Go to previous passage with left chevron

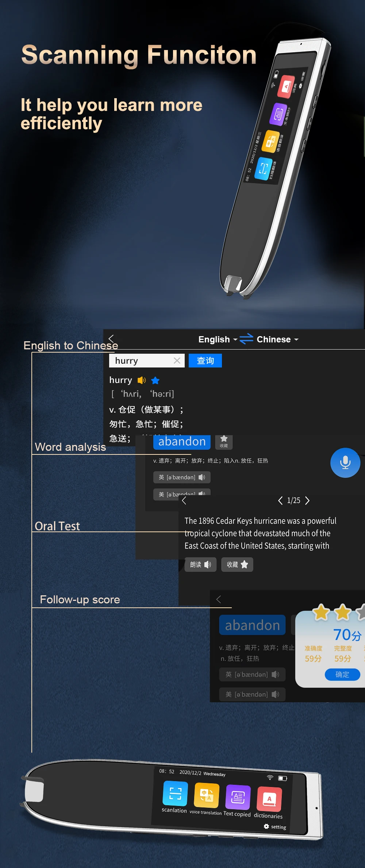coord(280,500)
